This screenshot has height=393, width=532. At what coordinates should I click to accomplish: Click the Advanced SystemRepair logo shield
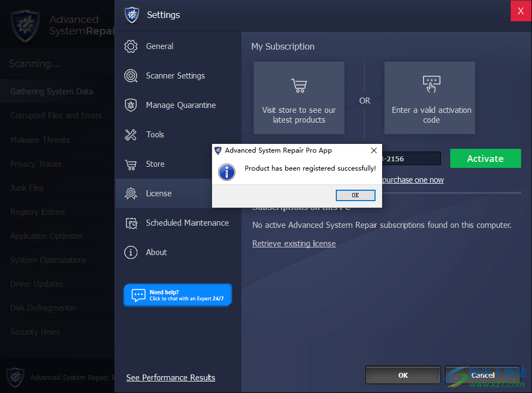[25, 26]
